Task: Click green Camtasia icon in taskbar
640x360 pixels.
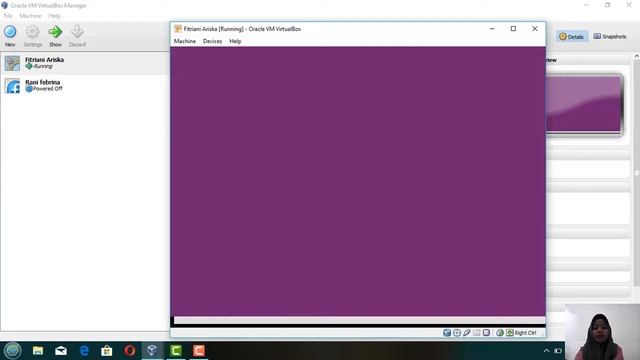Action: click(x=176, y=351)
